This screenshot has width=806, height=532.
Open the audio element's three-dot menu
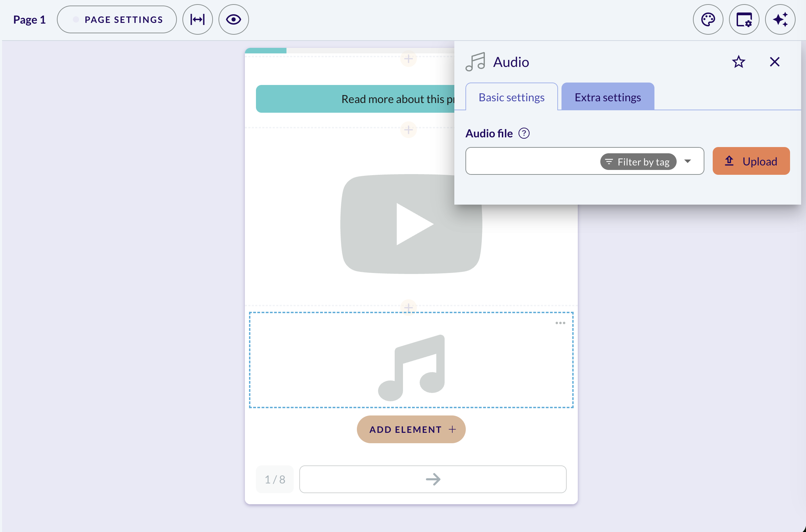pos(560,323)
